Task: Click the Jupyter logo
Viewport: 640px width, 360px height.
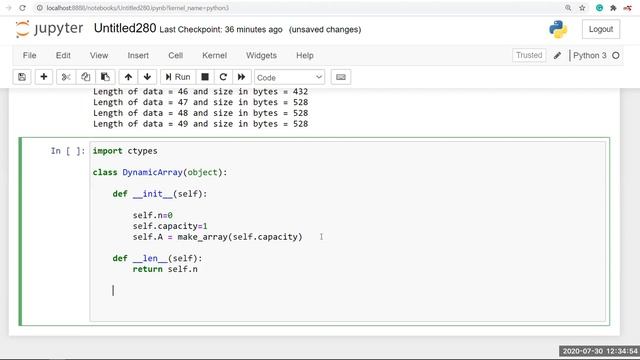Action: (49, 29)
